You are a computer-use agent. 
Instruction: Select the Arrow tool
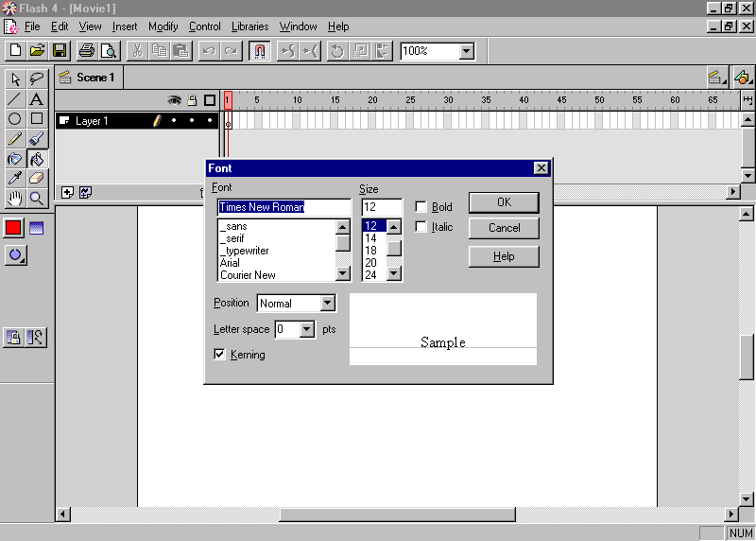[x=15, y=79]
